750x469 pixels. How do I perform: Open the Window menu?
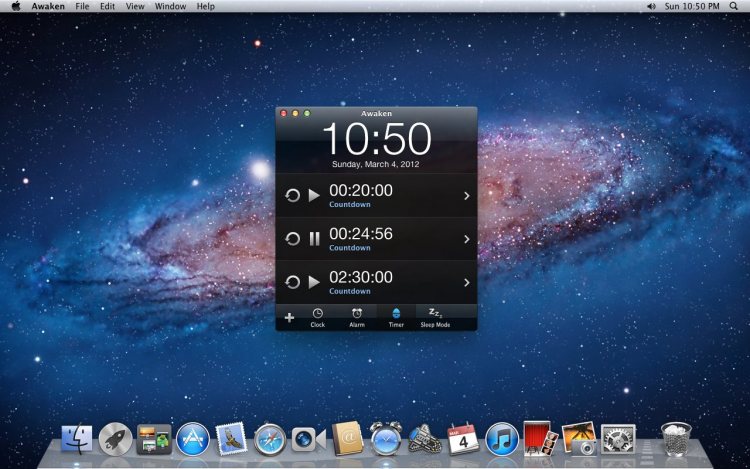(x=170, y=6)
